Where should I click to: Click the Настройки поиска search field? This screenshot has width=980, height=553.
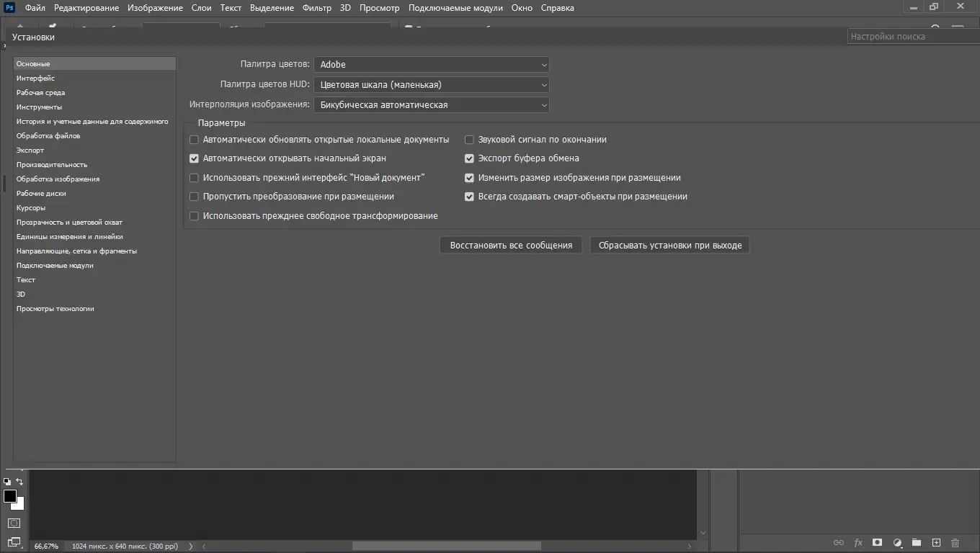click(913, 36)
